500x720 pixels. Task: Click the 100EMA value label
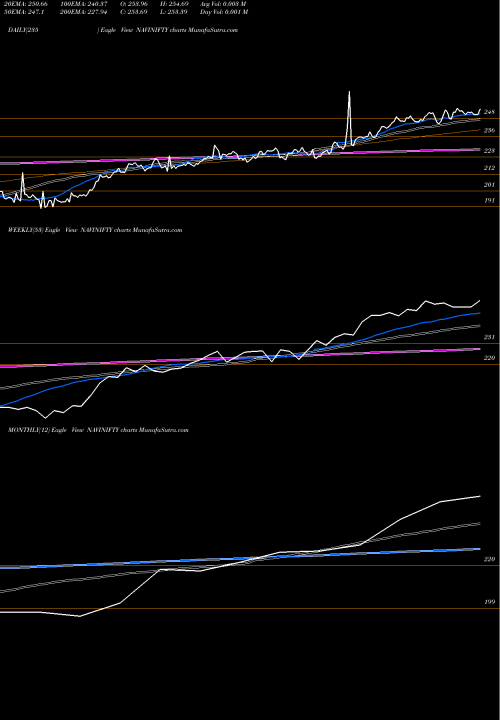(83, 4)
